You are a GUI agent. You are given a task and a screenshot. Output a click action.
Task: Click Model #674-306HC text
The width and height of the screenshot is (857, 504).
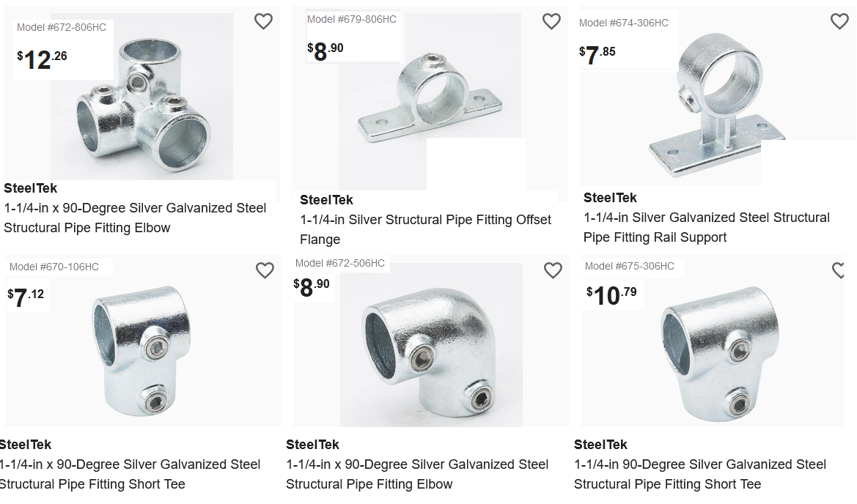[623, 23]
